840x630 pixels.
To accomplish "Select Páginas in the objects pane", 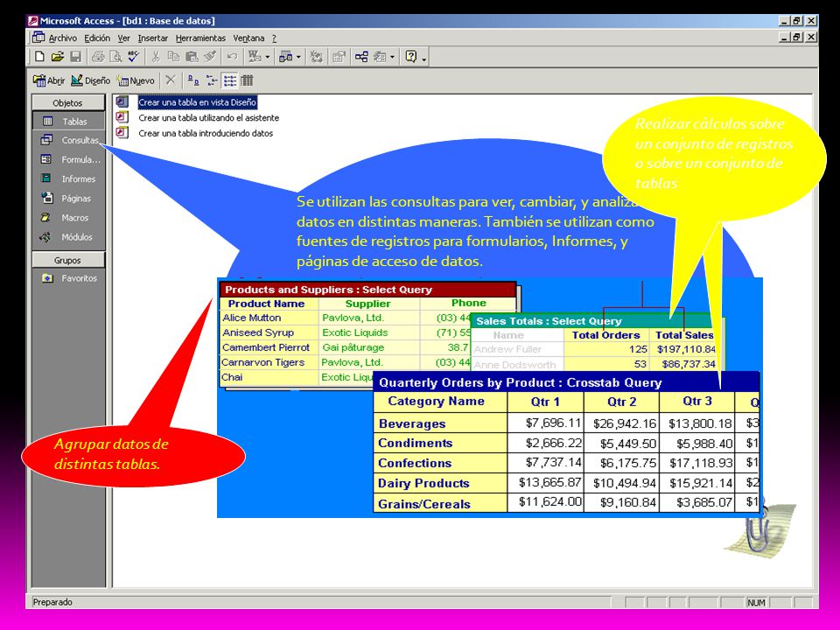I will (66, 199).
